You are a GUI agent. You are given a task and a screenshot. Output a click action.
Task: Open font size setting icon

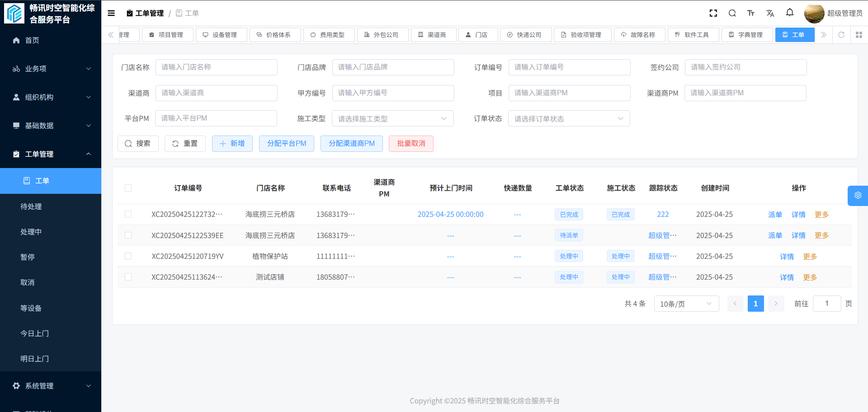click(x=751, y=13)
